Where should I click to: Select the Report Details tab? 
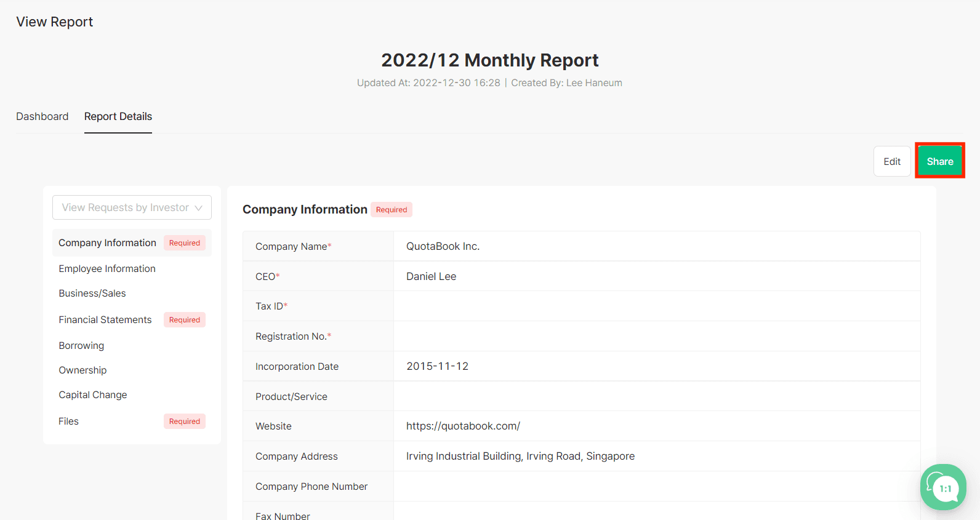(x=118, y=116)
